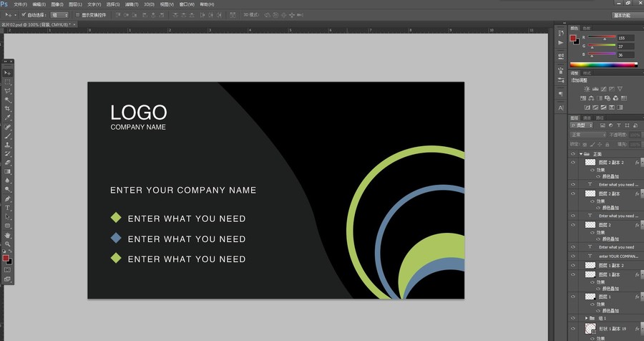Viewport: 644px width, 341px height.
Task: Hide layer 图层 2 副本 via eye
Action: [573, 193]
